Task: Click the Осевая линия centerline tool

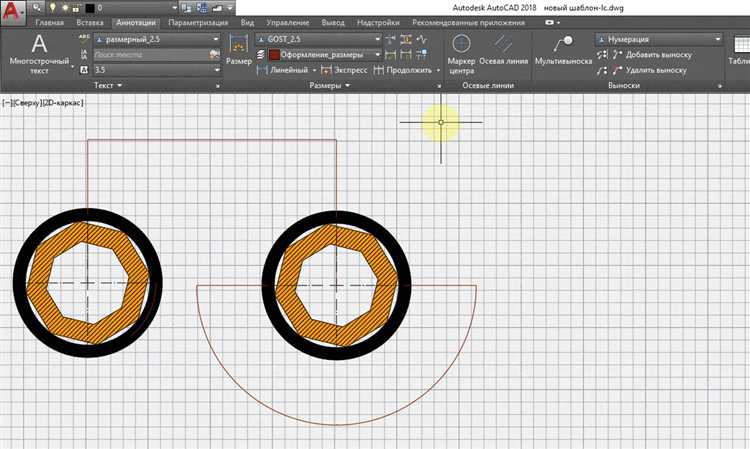Action: (503, 50)
